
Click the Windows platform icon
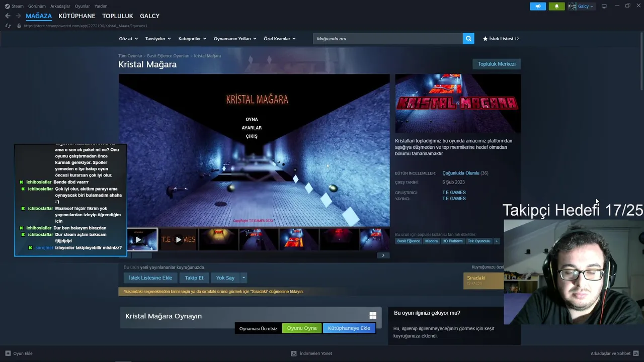373,315
